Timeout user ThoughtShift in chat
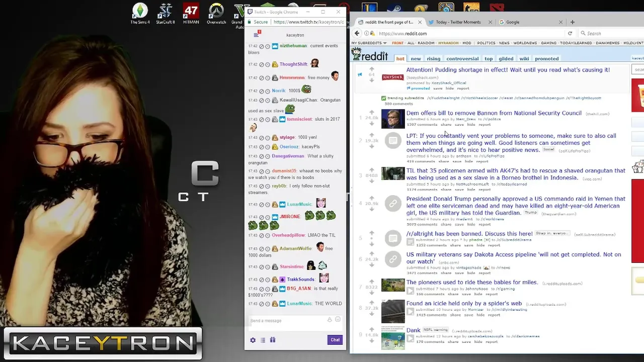This screenshot has height=362, width=644. [x=268, y=64]
